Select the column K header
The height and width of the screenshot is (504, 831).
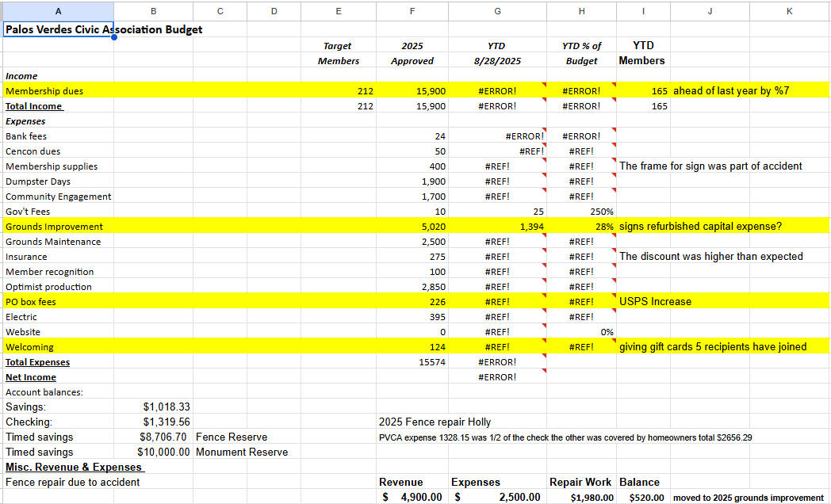[789, 11]
